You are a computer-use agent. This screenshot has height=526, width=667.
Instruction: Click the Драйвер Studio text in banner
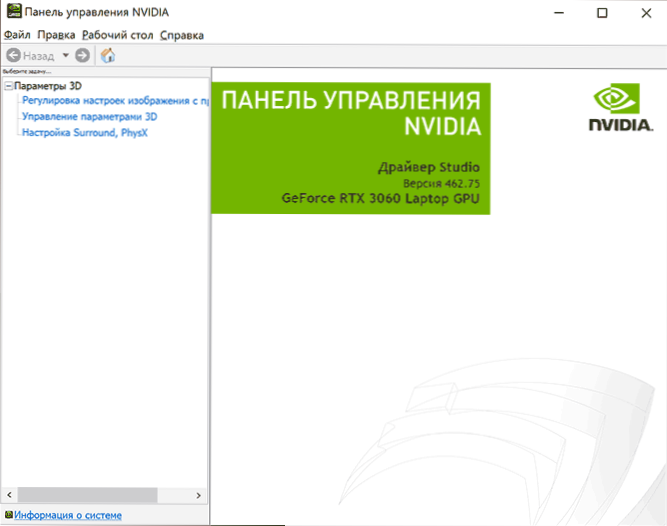click(429, 167)
